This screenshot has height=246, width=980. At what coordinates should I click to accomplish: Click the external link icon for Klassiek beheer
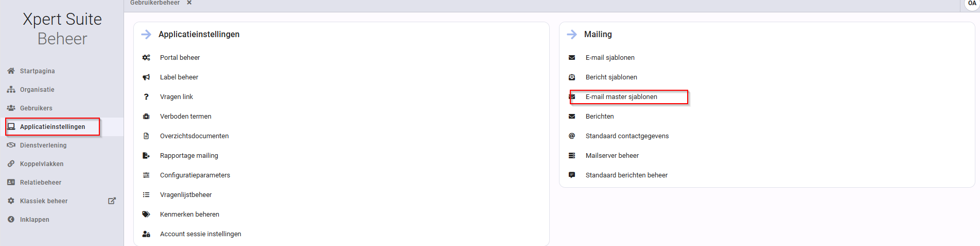(x=112, y=201)
